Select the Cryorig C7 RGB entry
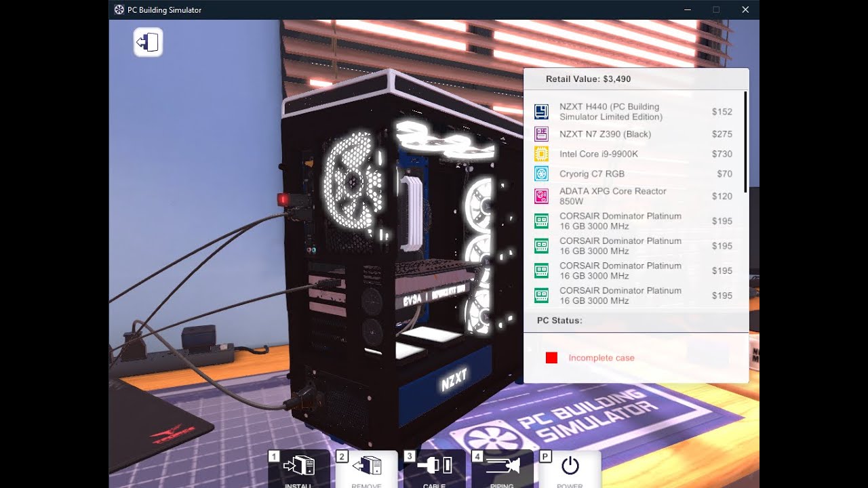The image size is (868, 488). tap(592, 174)
